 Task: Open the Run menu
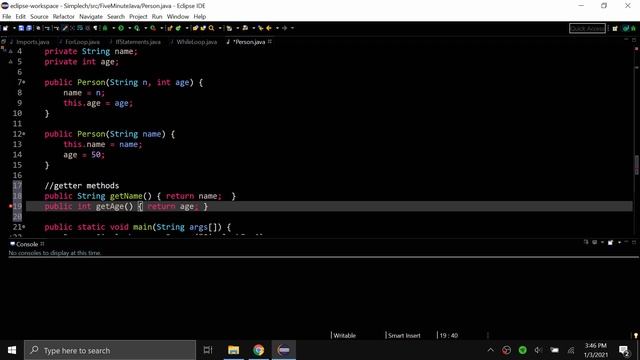(x=157, y=17)
